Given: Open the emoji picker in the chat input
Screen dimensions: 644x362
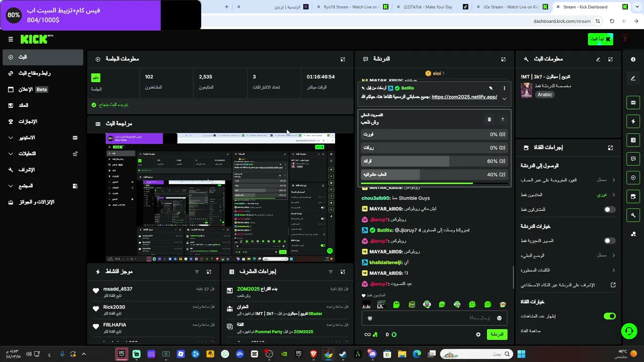Looking at the screenshot, I should pyautogui.click(x=499, y=318).
